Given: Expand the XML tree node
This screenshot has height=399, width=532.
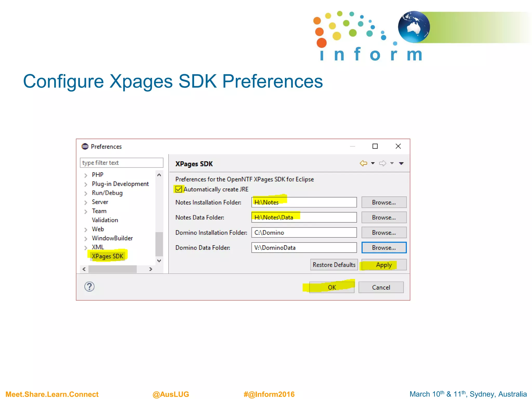Looking at the screenshot, I should 86,248.
